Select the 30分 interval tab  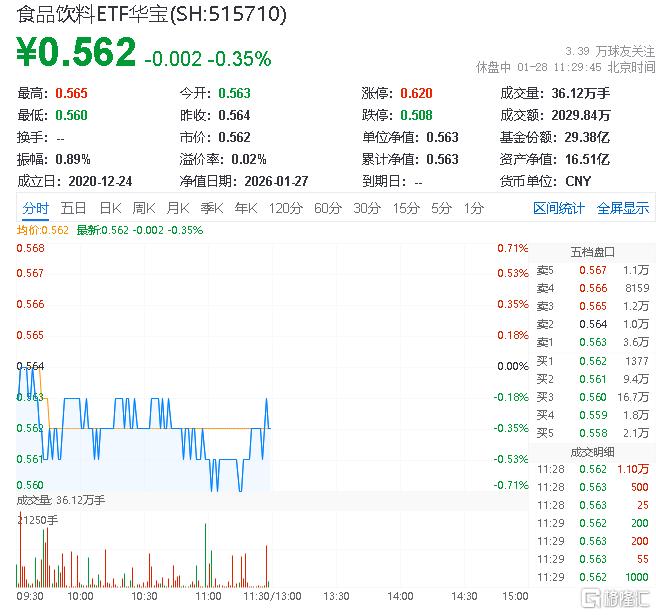click(x=367, y=208)
